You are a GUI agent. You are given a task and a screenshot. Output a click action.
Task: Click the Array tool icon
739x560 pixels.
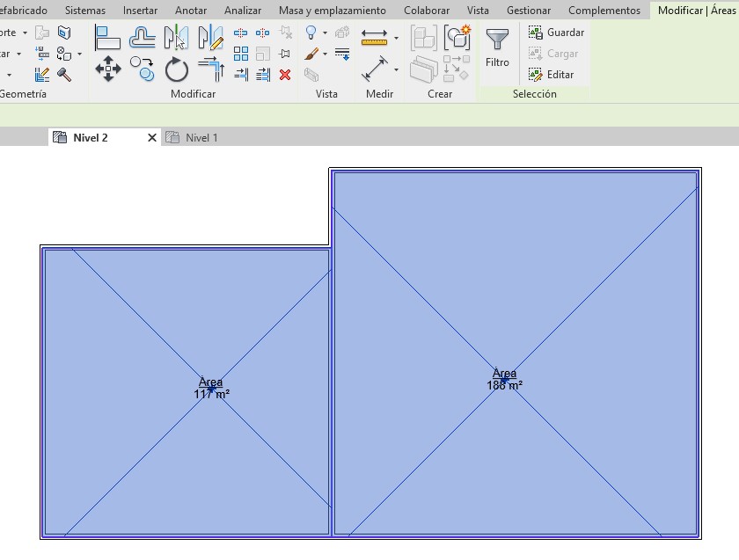pos(240,54)
